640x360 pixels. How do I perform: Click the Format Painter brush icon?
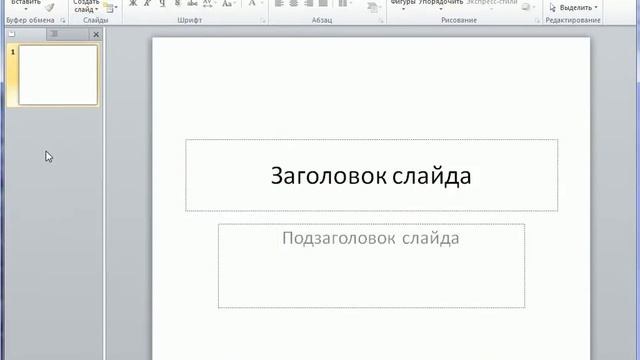(49, 7)
